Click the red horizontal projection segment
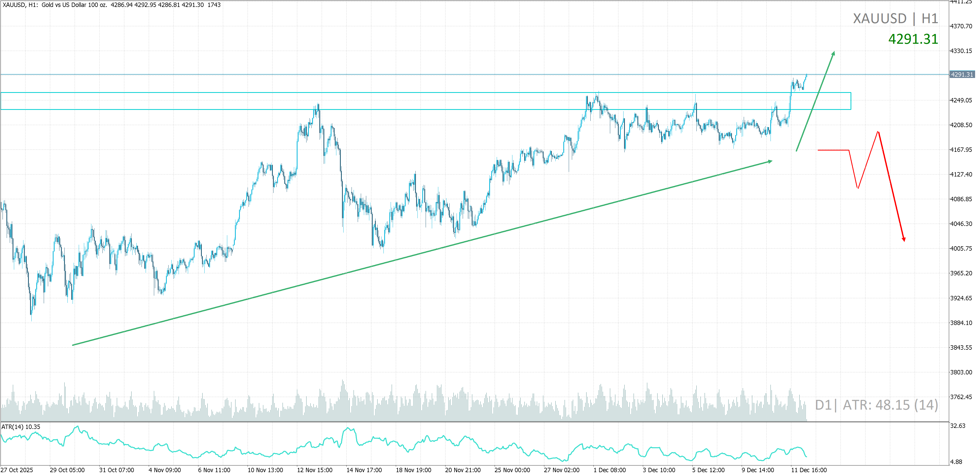 833,150
